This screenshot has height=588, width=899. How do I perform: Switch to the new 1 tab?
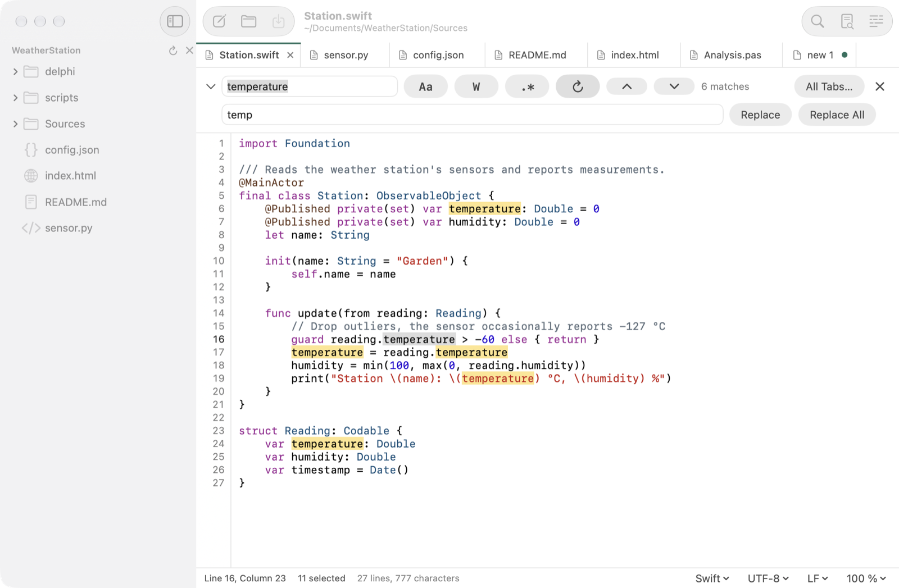820,55
